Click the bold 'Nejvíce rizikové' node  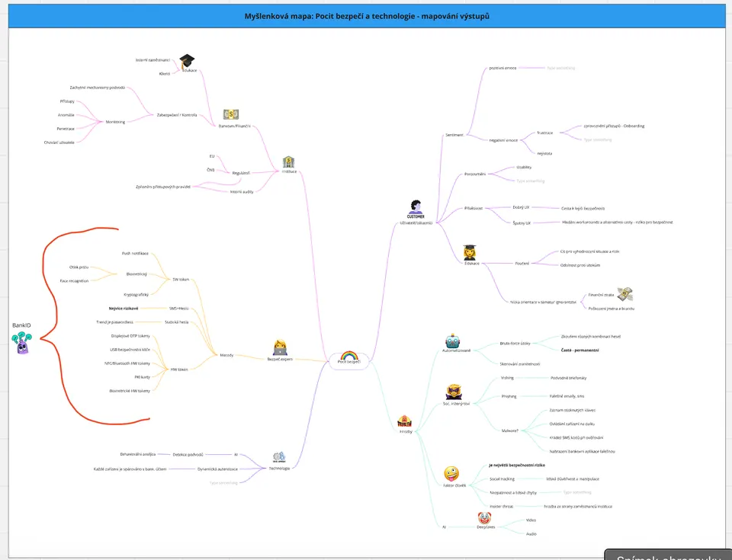pyautogui.click(x=124, y=309)
